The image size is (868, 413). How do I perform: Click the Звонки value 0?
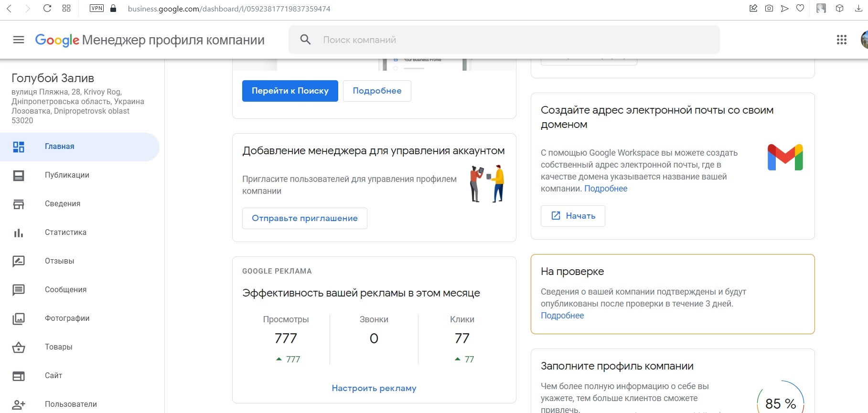(x=374, y=339)
